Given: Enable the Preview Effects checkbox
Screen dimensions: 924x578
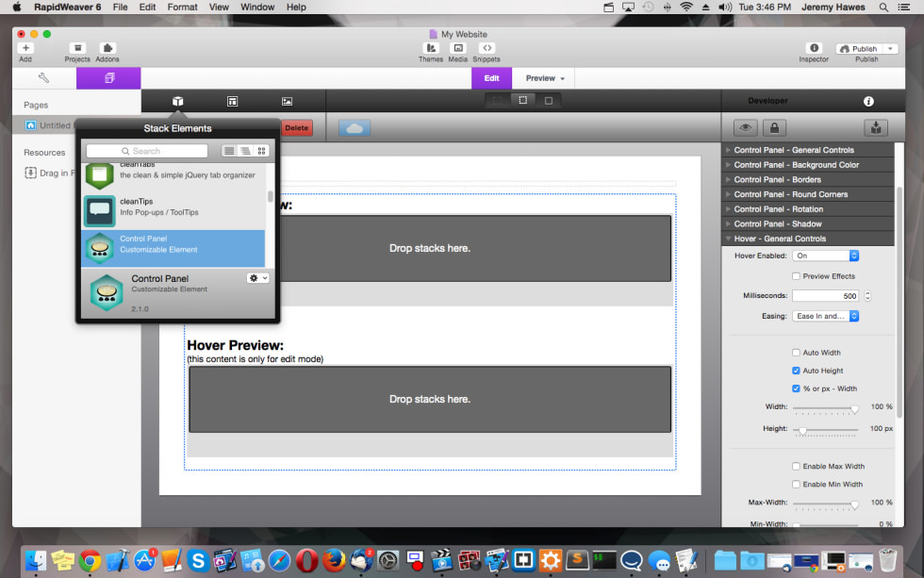Looking at the screenshot, I should (796, 276).
